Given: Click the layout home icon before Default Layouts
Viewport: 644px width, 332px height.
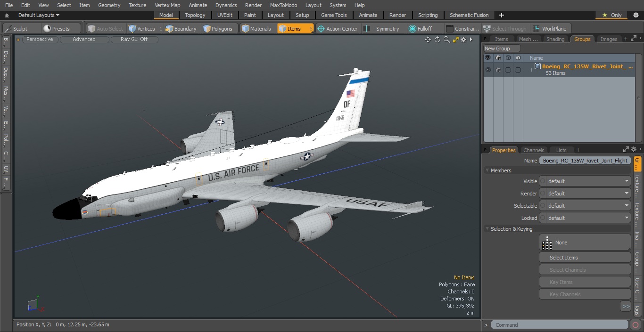Looking at the screenshot, I should (x=7, y=16).
